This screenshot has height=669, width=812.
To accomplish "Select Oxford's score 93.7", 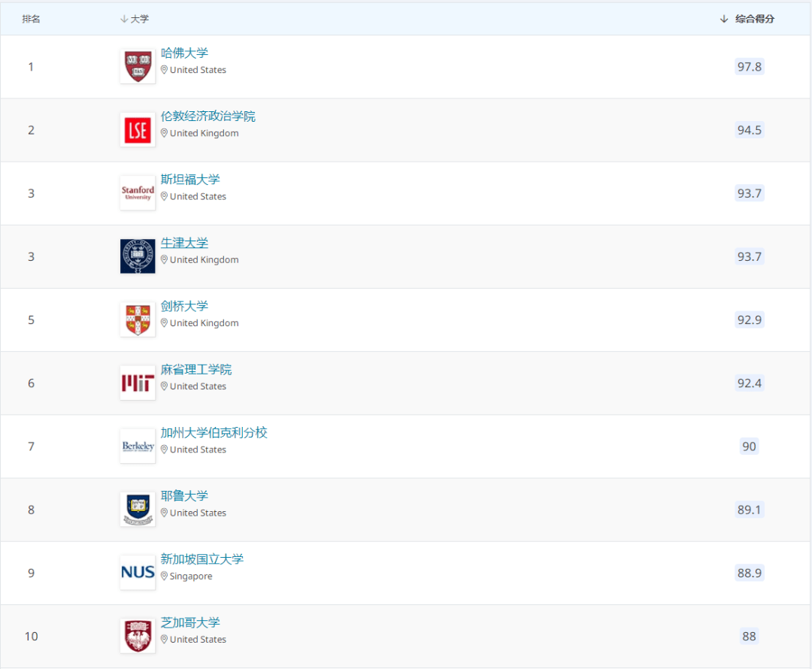I will pyautogui.click(x=750, y=256).
